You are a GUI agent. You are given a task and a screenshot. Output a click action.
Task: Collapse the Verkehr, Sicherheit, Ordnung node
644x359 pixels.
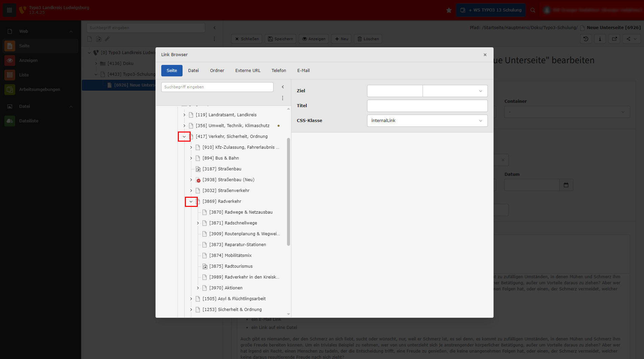184,137
